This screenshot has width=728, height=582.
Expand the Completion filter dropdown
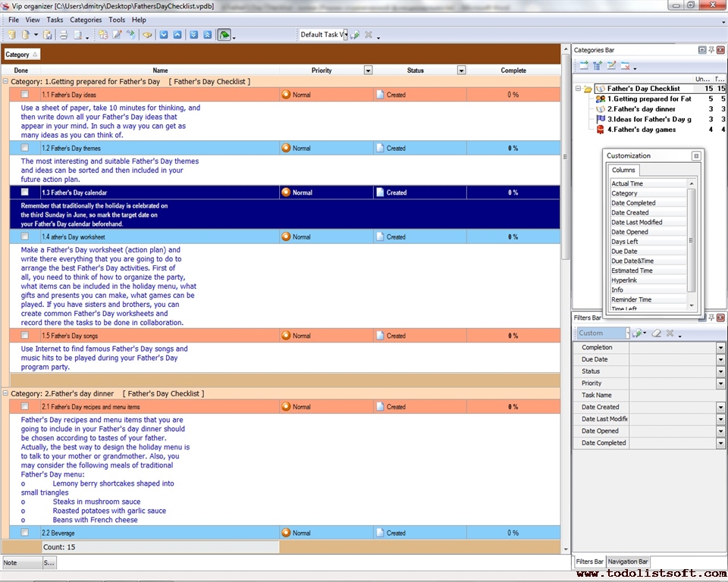(720, 348)
